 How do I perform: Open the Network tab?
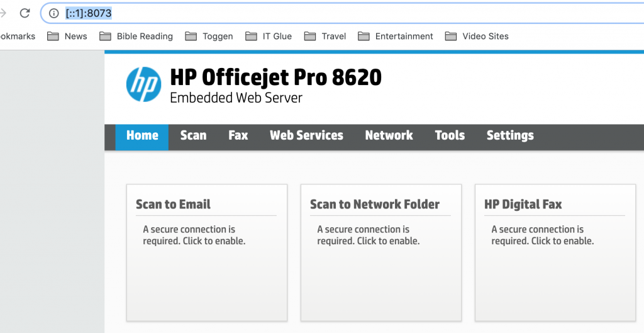coord(389,137)
